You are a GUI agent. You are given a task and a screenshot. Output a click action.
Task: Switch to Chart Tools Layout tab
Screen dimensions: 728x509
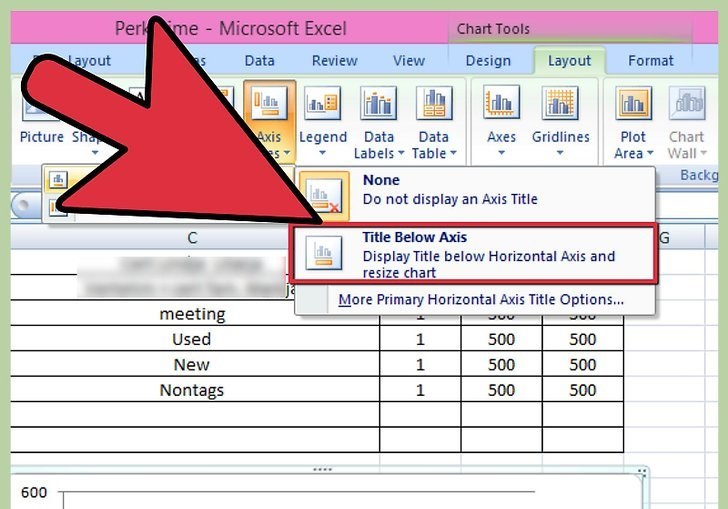click(569, 61)
